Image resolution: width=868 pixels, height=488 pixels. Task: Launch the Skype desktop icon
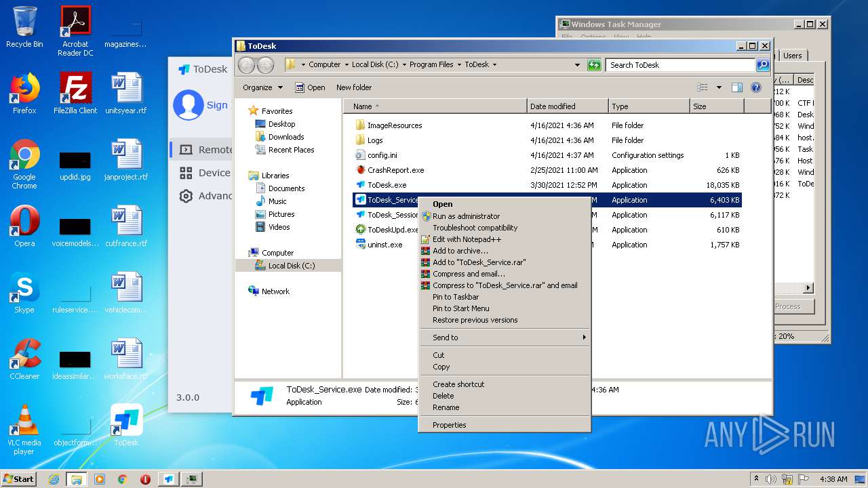pos(24,293)
